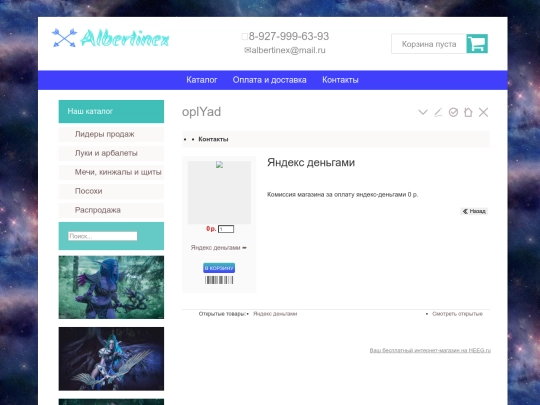Open the forest elf archer image
The width and height of the screenshot is (540, 405).
coord(111,287)
